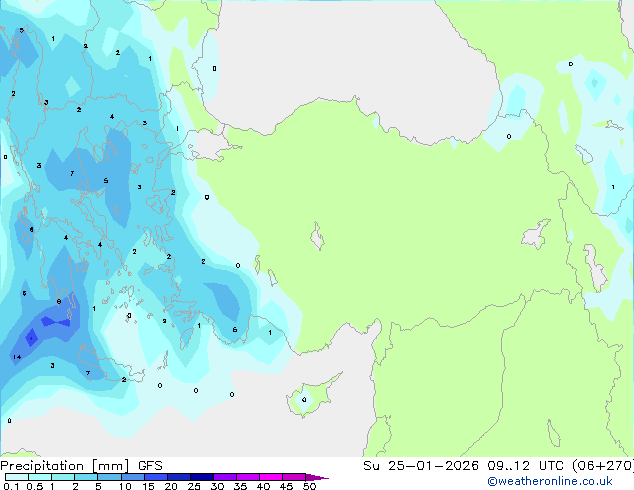Screen dimensions: 634x490
Task: Click the legend scale label "50"
Action: click(x=309, y=486)
